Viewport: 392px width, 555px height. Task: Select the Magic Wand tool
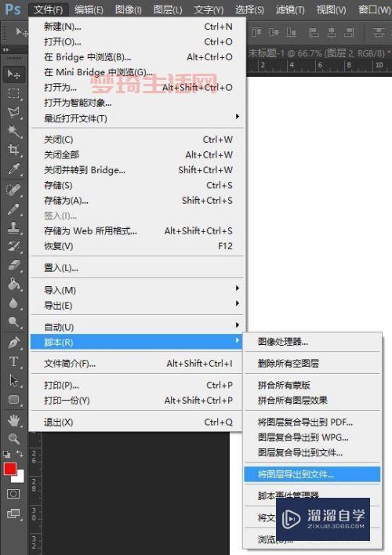click(14, 132)
